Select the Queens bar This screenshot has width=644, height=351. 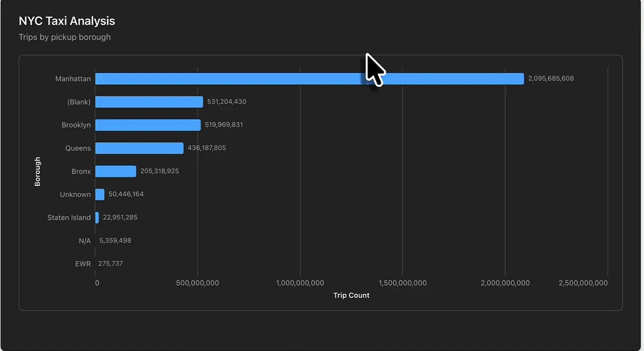[x=139, y=148]
